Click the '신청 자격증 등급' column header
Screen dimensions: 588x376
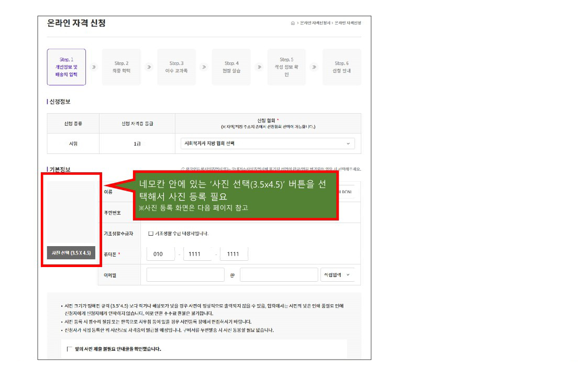[137, 124]
